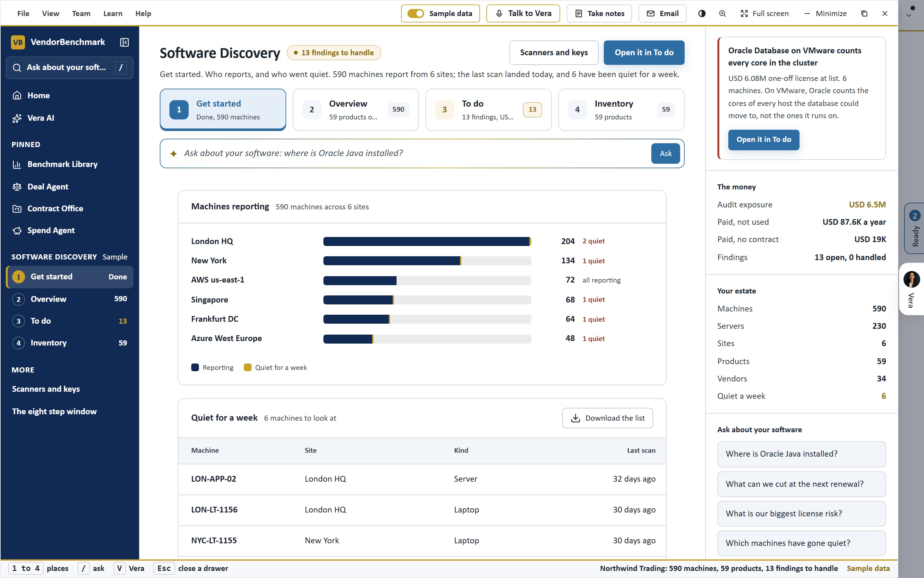Click header Open it in To do button

pyautogui.click(x=644, y=53)
